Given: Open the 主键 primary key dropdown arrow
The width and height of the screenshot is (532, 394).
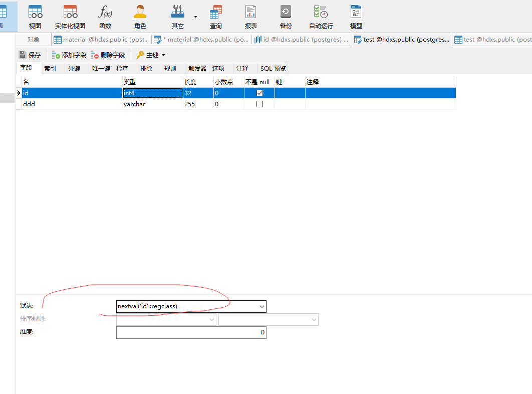Looking at the screenshot, I should click(163, 55).
